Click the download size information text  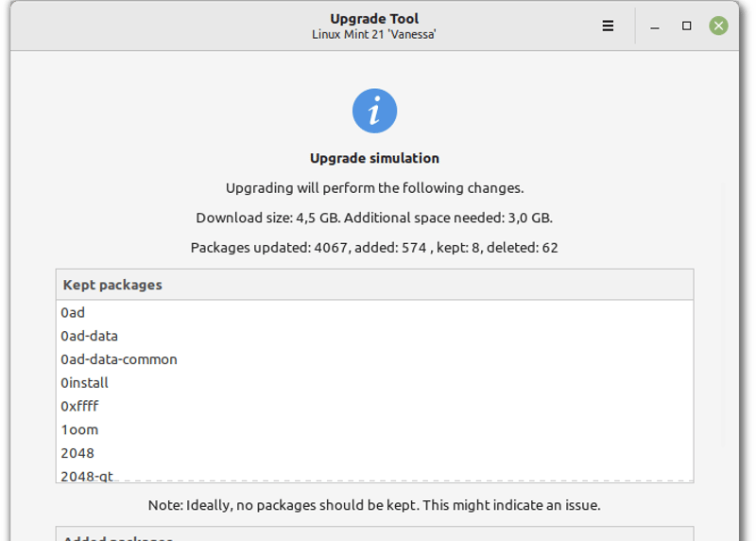tap(374, 218)
